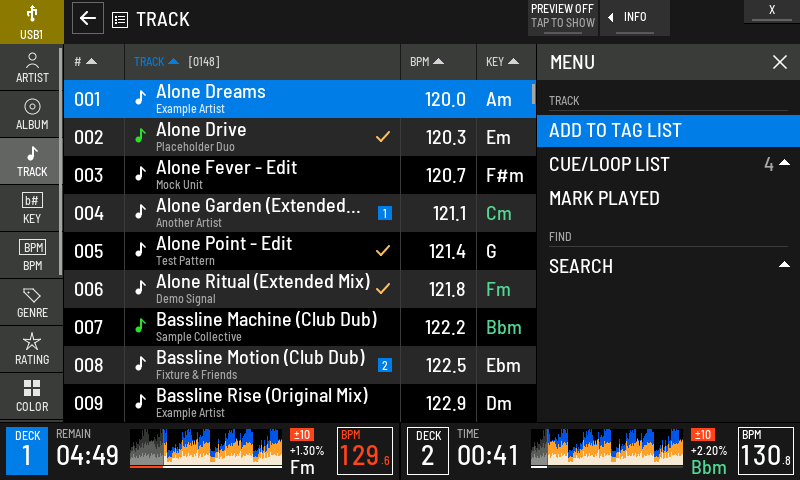Browse by Artist category

click(32, 68)
